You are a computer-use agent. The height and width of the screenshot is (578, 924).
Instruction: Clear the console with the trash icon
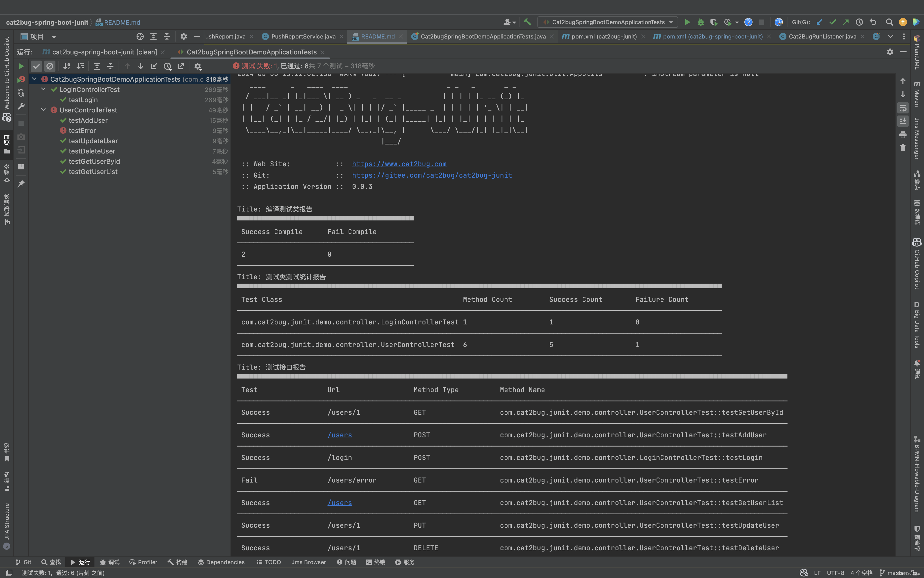[x=903, y=148]
